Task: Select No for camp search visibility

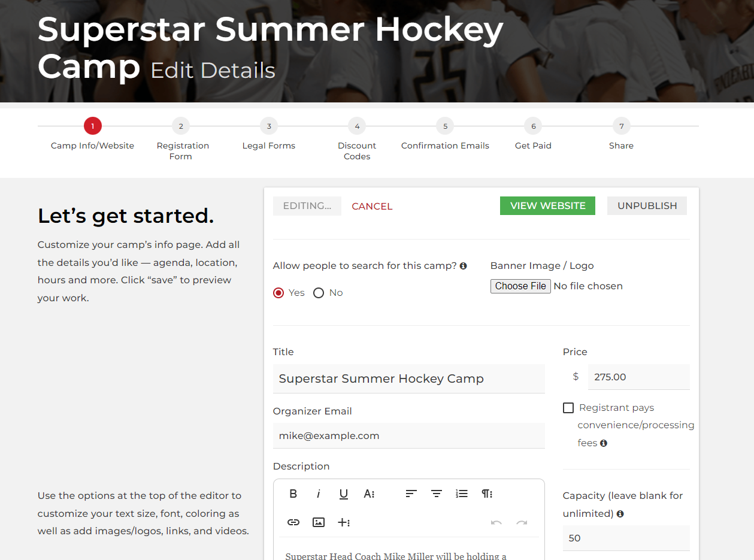Action: click(x=318, y=292)
